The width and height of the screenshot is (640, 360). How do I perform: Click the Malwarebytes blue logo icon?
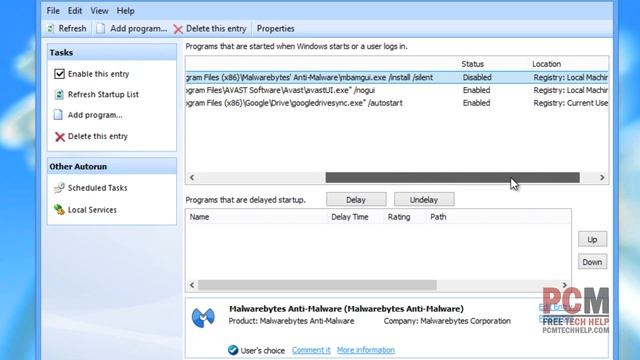click(203, 317)
